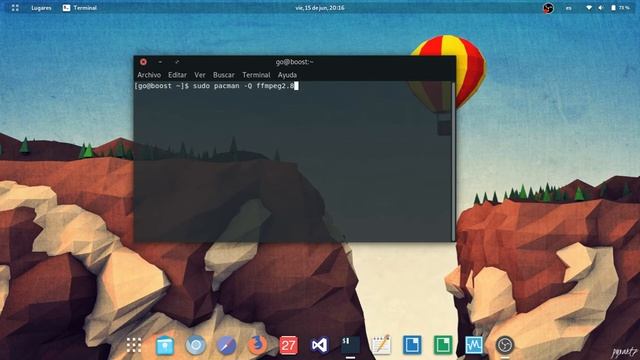Launch Visual Studio Code from dock
This screenshot has height=360, width=640.
(x=320, y=345)
